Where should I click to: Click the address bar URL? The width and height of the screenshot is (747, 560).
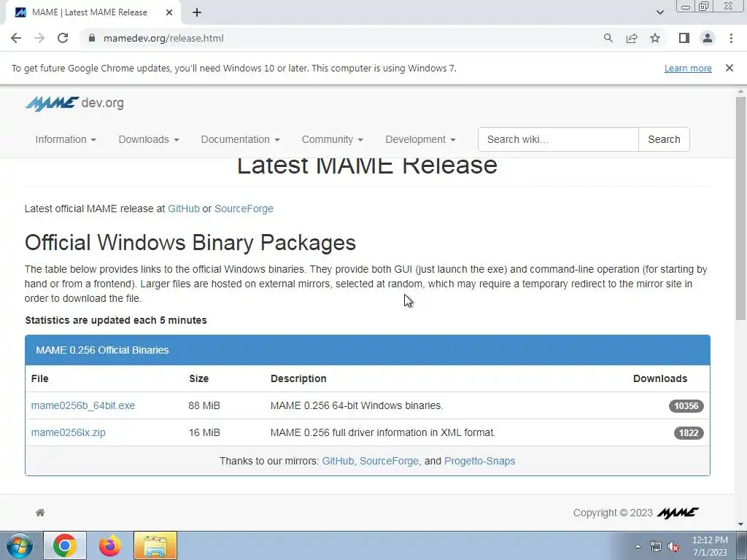point(163,38)
